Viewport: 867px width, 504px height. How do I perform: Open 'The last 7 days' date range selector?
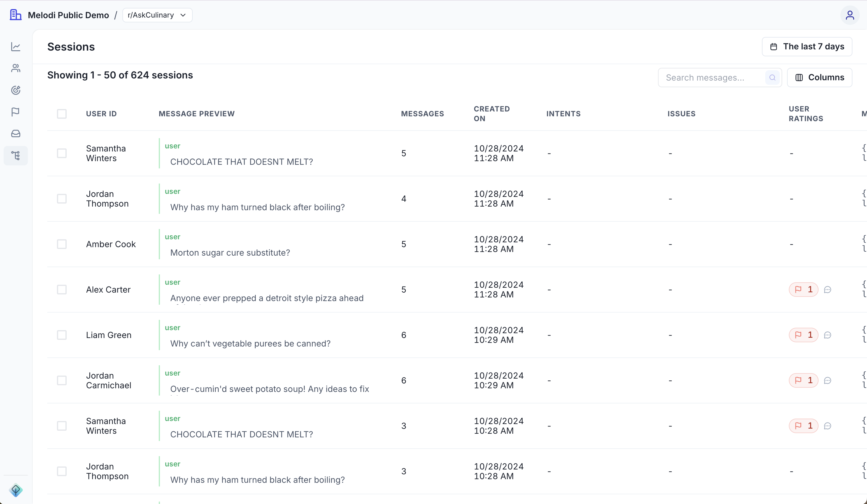[x=807, y=46]
